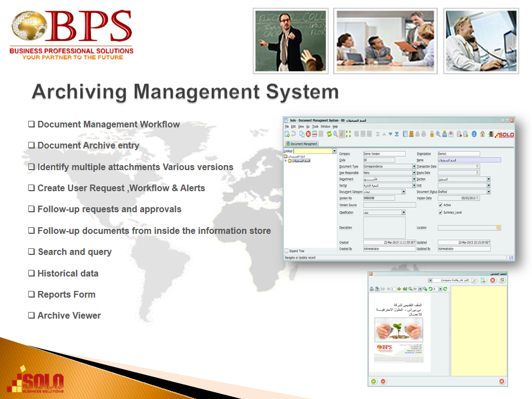Click the Location browse folder button

tap(498, 228)
